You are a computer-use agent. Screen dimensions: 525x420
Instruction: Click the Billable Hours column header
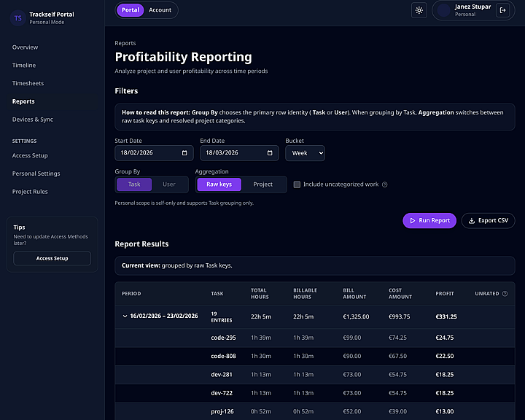tap(305, 294)
